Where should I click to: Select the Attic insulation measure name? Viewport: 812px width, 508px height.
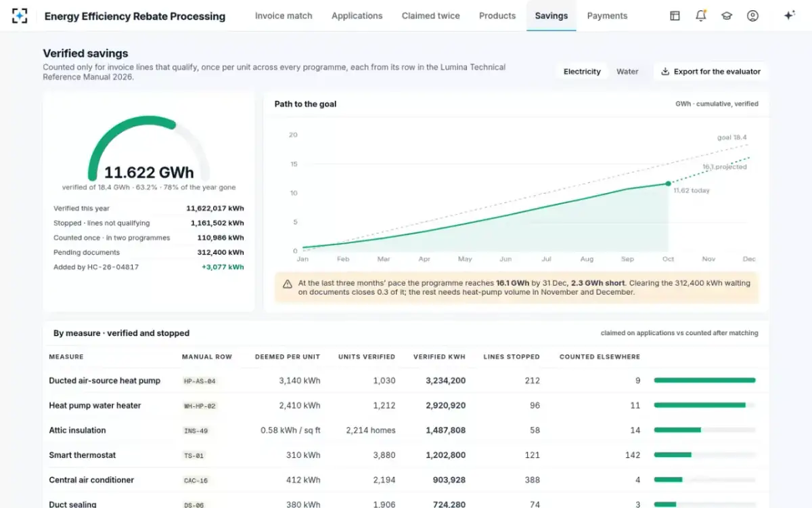[x=77, y=430]
